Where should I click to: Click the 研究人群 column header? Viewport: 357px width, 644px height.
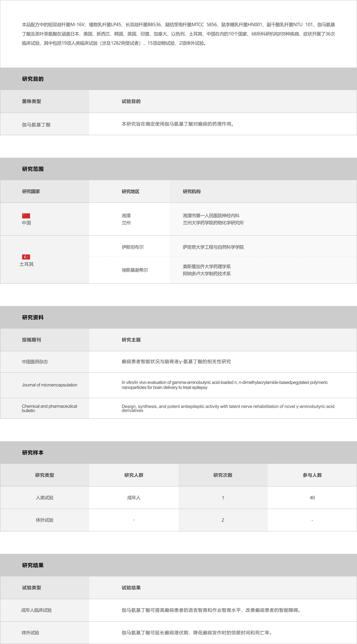(134, 475)
